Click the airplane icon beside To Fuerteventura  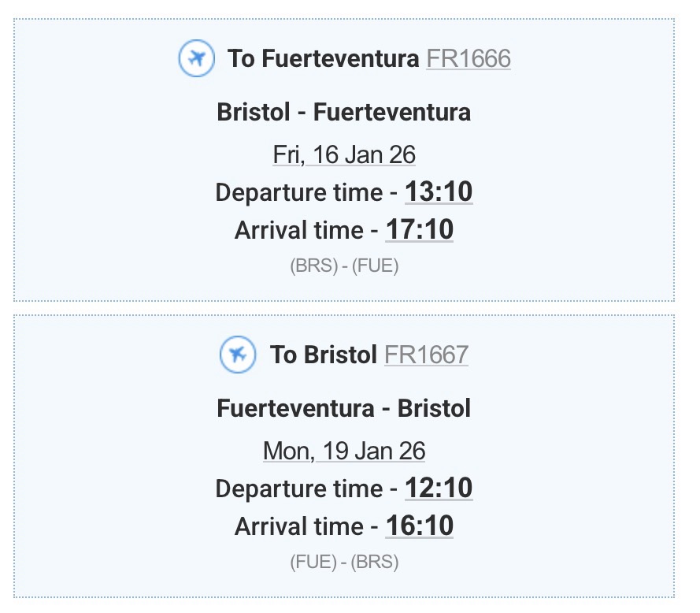197,58
